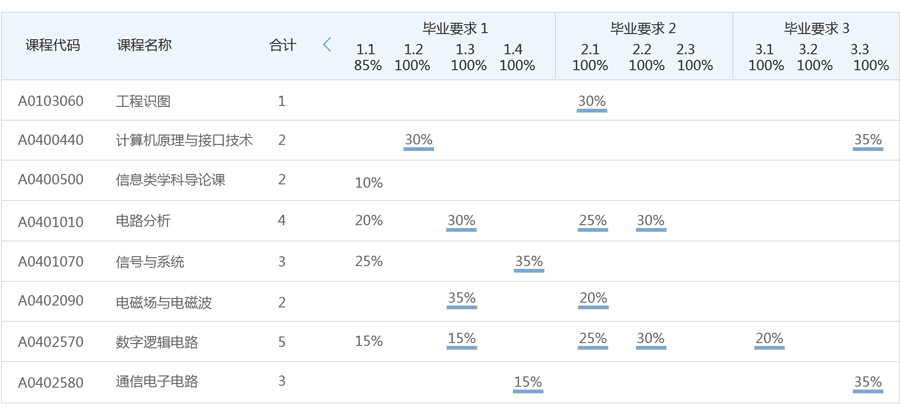Screen dimensions: 900x410
Task: Click the 课程代码 column header
Action: [x=52, y=45]
